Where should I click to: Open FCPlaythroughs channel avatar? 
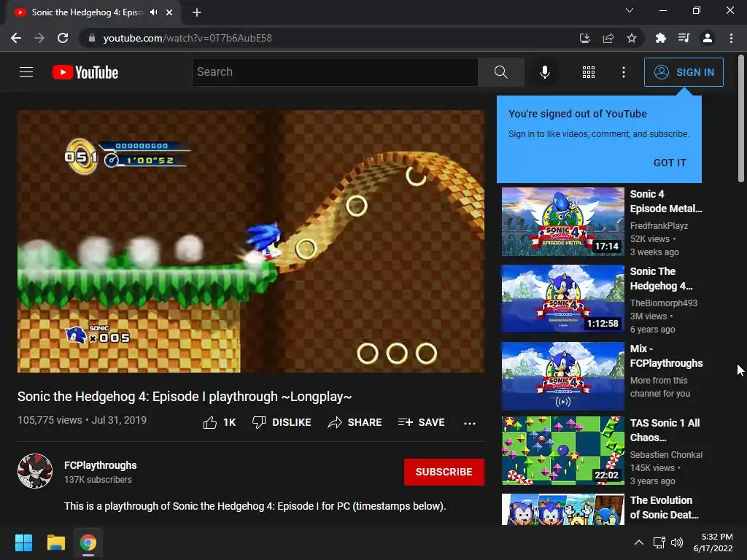tap(35, 471)
